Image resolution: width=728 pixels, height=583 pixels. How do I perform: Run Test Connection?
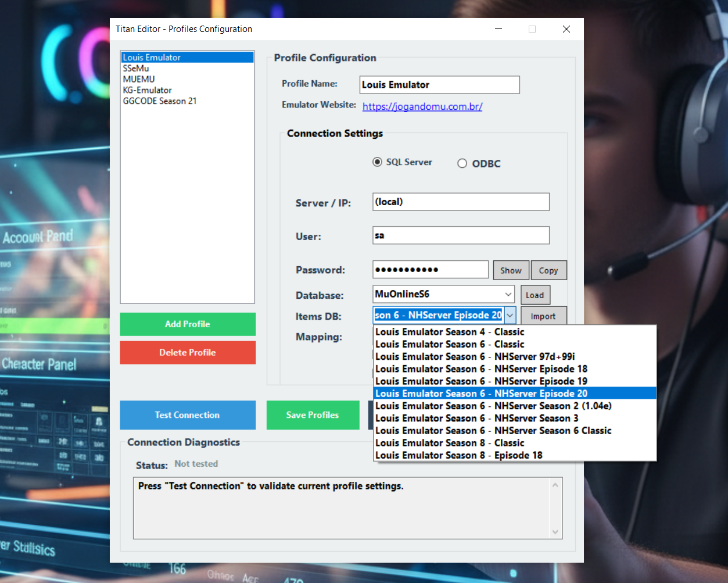(x=187, y=414)
